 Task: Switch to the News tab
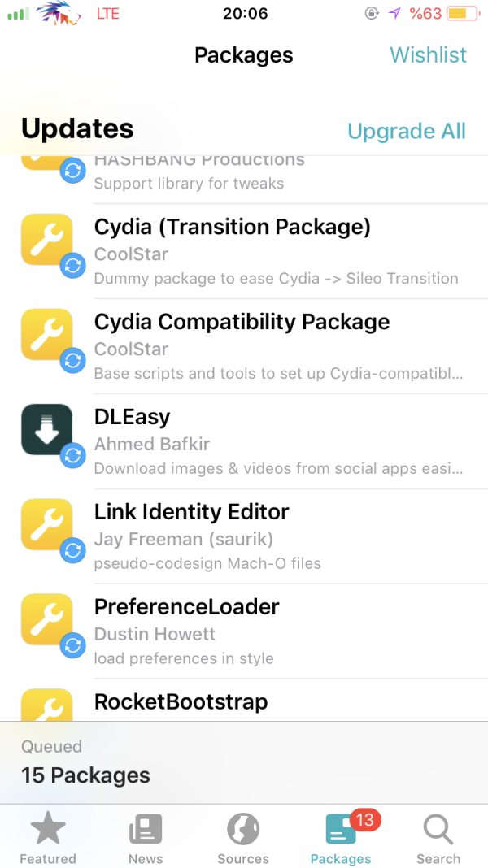146,839
